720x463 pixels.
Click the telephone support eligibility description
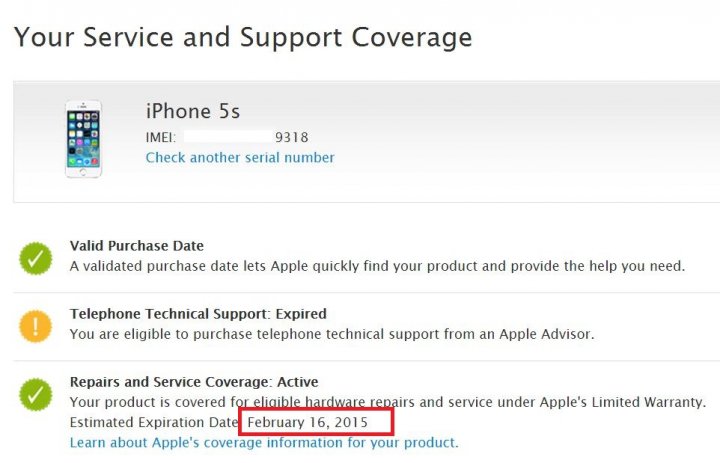[332, 334]
